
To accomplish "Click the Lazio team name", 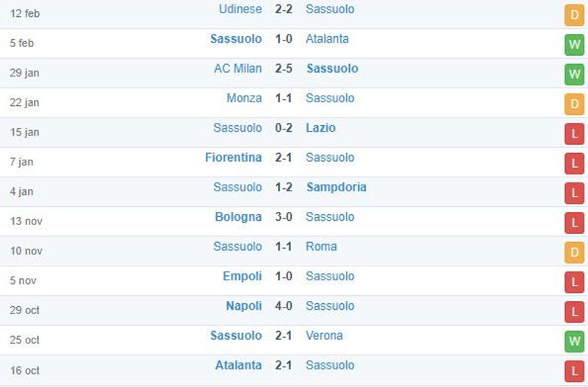I will [x=320, y=127].
